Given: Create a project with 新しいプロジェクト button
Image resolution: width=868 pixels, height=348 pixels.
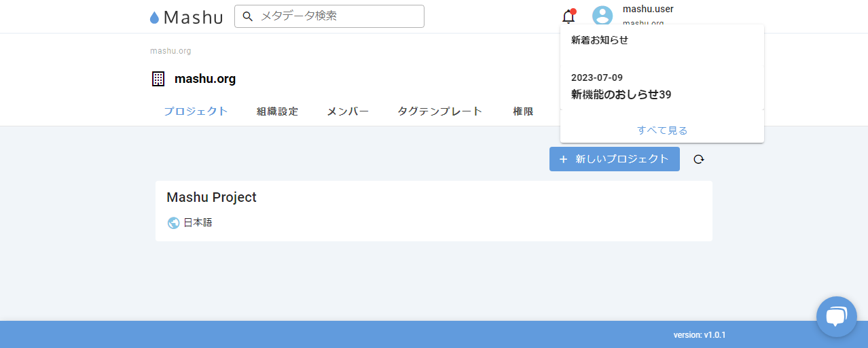Looking at the screenshot, I should 614,159.
